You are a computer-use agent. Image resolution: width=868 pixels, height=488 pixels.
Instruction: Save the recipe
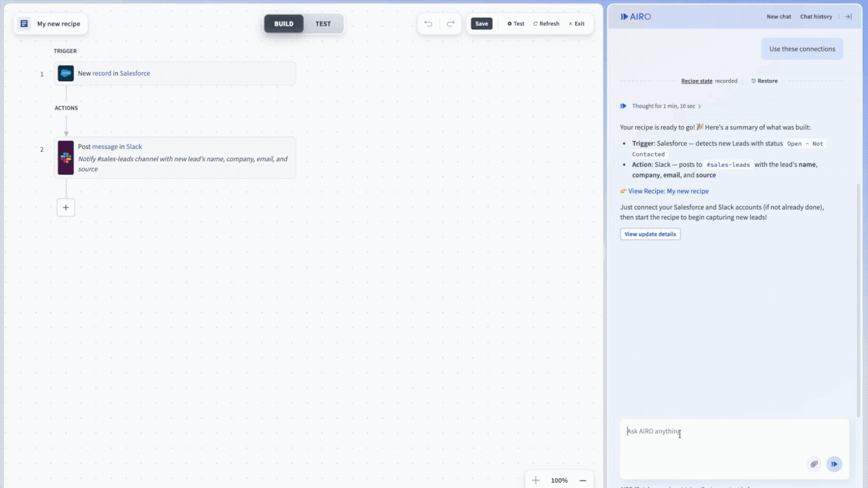point(481,24)
